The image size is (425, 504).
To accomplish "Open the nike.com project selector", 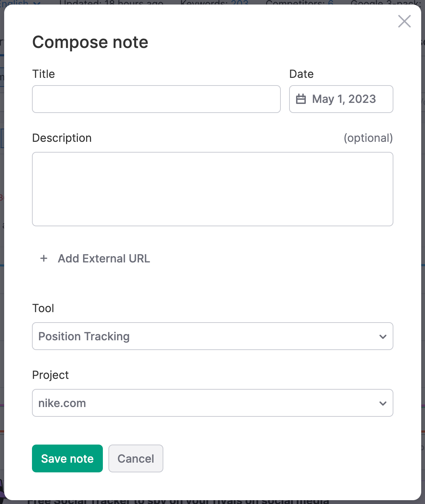I will (x=212, y=403).
